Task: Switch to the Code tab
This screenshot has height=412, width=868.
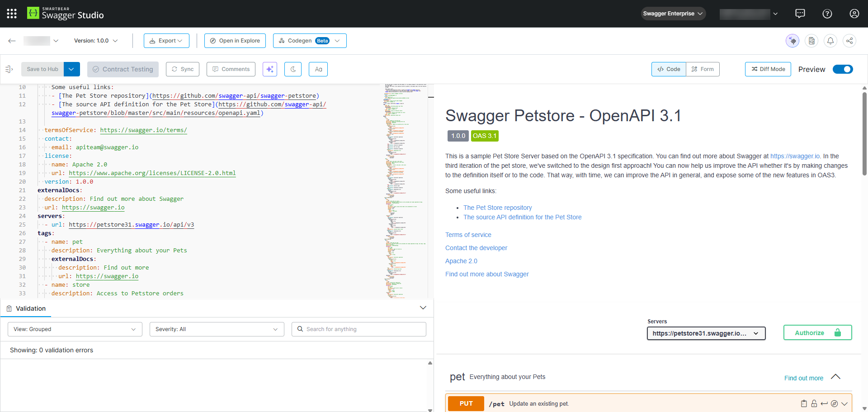Action: click(x=669, y=69)
